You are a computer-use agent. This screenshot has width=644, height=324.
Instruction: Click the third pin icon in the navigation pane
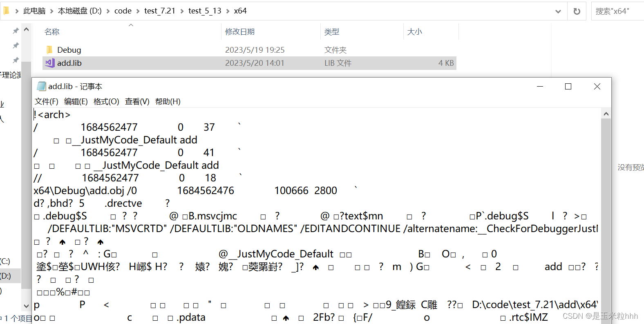(x=16, y=60)
